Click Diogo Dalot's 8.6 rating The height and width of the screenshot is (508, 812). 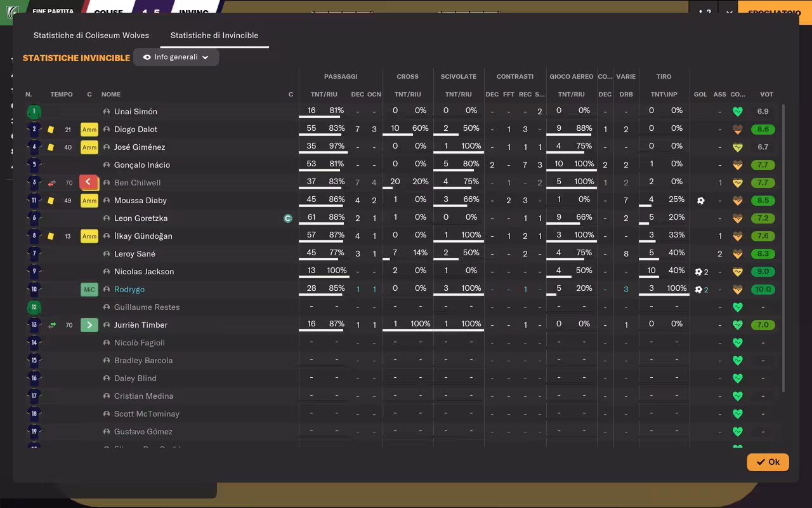tap(763, 130)
